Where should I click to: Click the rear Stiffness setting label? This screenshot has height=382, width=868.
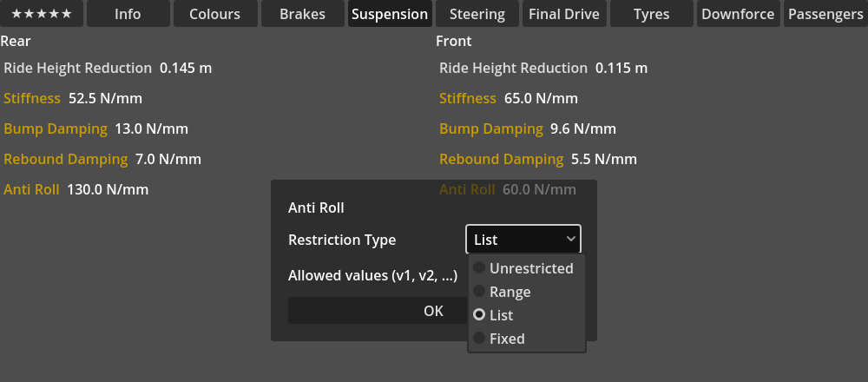[32, 98]
